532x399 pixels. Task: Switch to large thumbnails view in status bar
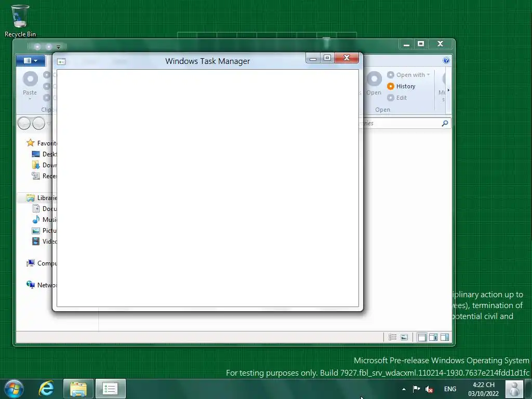[x=404, y=337]
